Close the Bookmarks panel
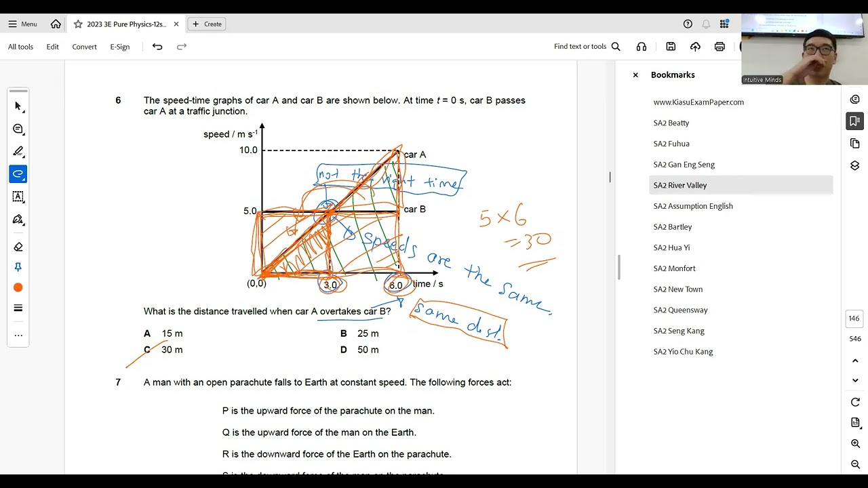This screenshot has height=488, width=868. pos(635,75)
